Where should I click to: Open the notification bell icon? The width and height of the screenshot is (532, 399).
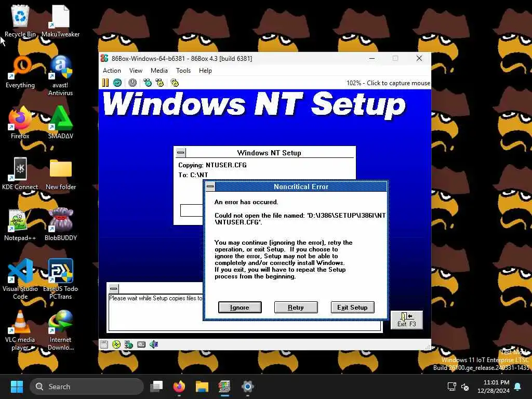click(x=518, y=387)
